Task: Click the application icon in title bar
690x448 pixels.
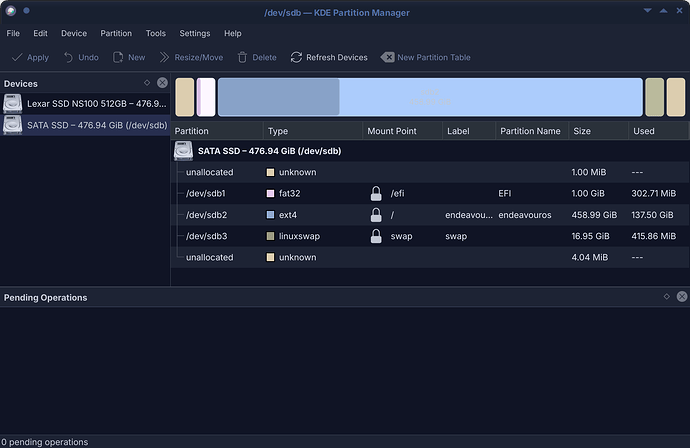Action: [x=11, y=11]
